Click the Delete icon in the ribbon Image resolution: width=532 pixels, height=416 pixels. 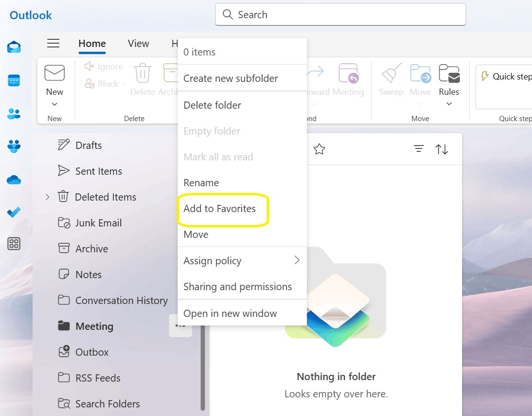[x=142, y=74]
